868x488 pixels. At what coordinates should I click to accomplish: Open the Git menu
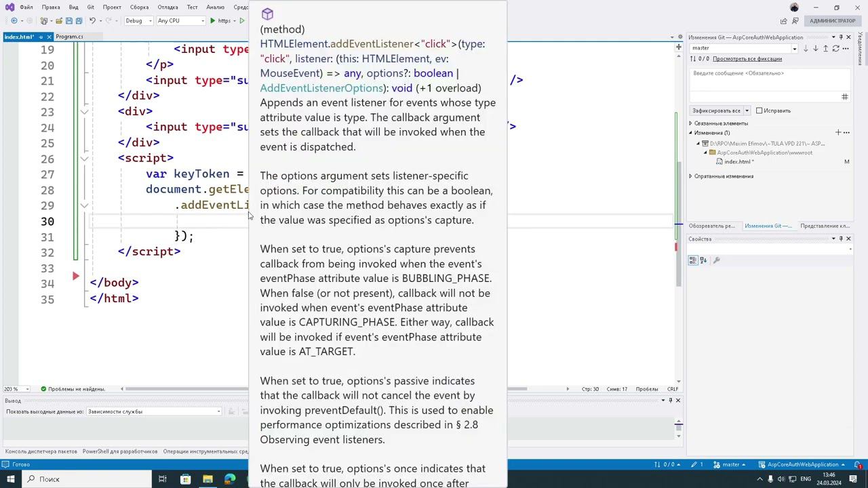[90, 7]
